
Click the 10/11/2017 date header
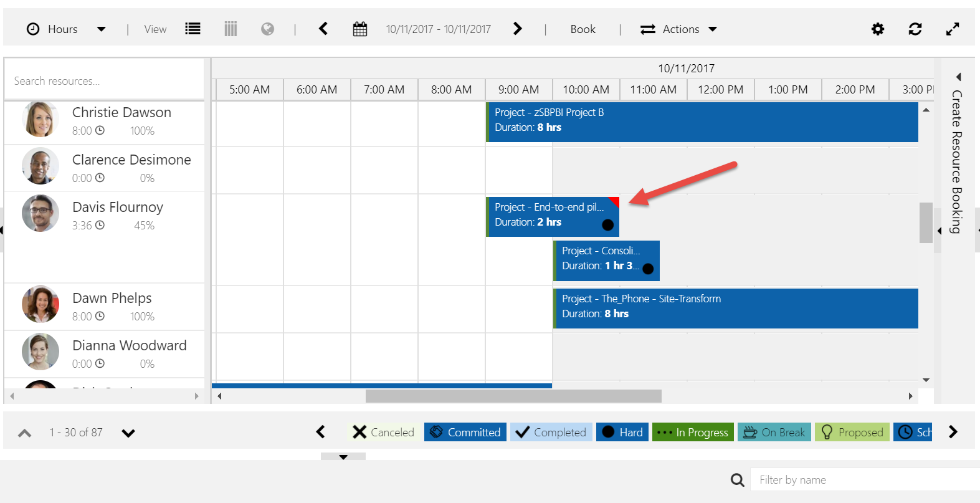686,68
